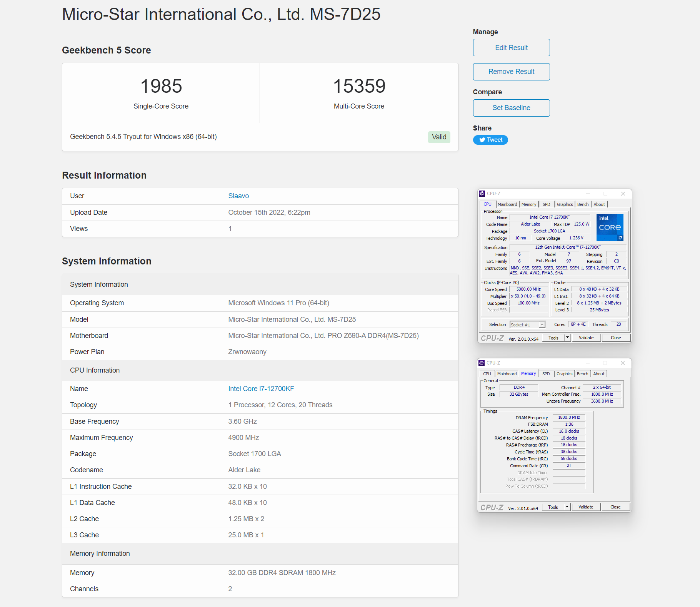700x607 pixels.
Task: Select About tab in lower CPU-Z window
Action: coord(599,374)
